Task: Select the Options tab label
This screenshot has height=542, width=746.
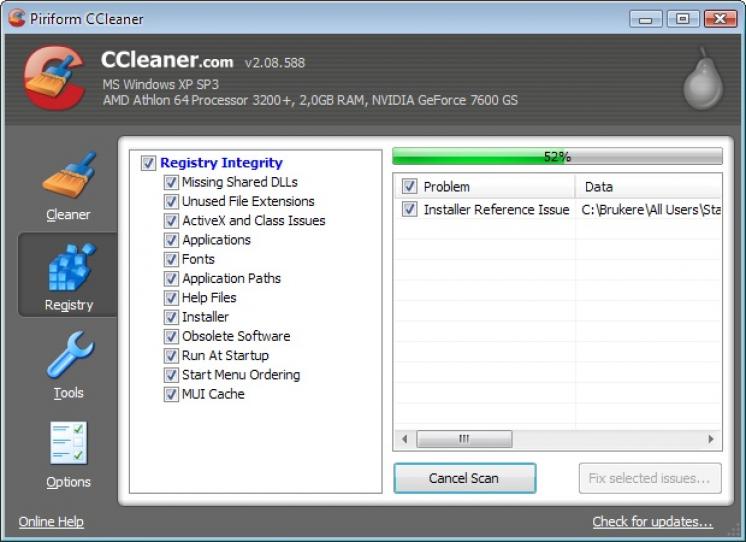Action: (x=68, y=482)
